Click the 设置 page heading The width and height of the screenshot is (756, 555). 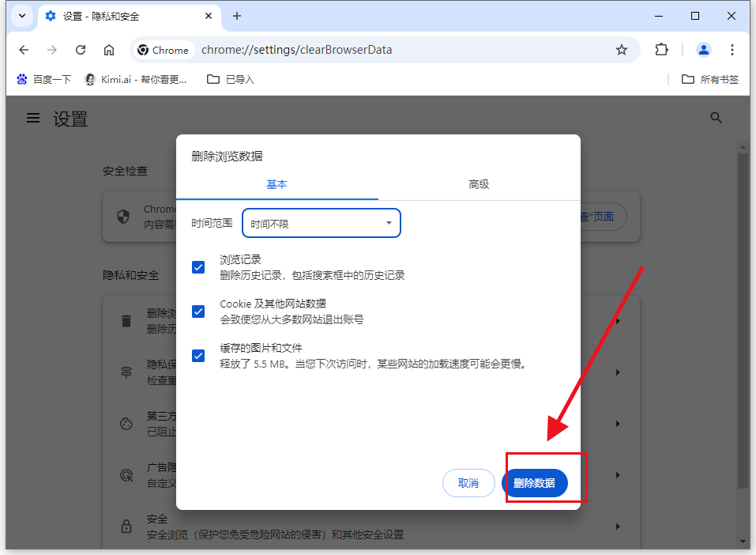click(70, 119)
